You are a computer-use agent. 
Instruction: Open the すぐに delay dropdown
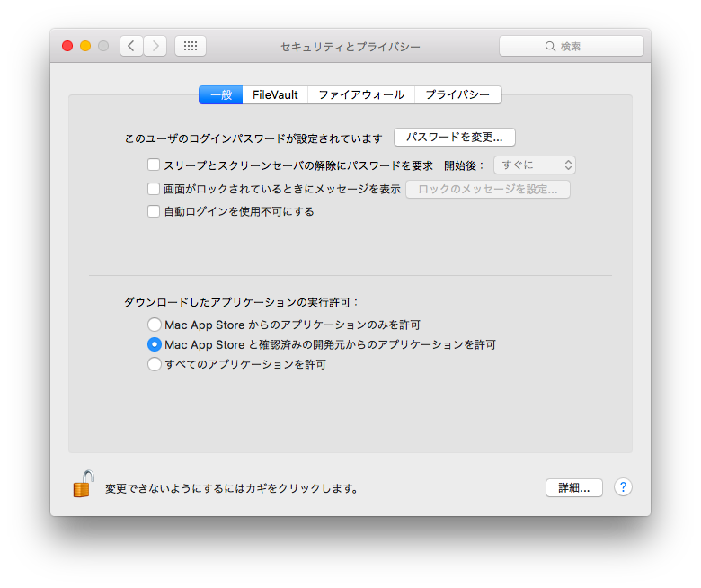pos(534,165)
